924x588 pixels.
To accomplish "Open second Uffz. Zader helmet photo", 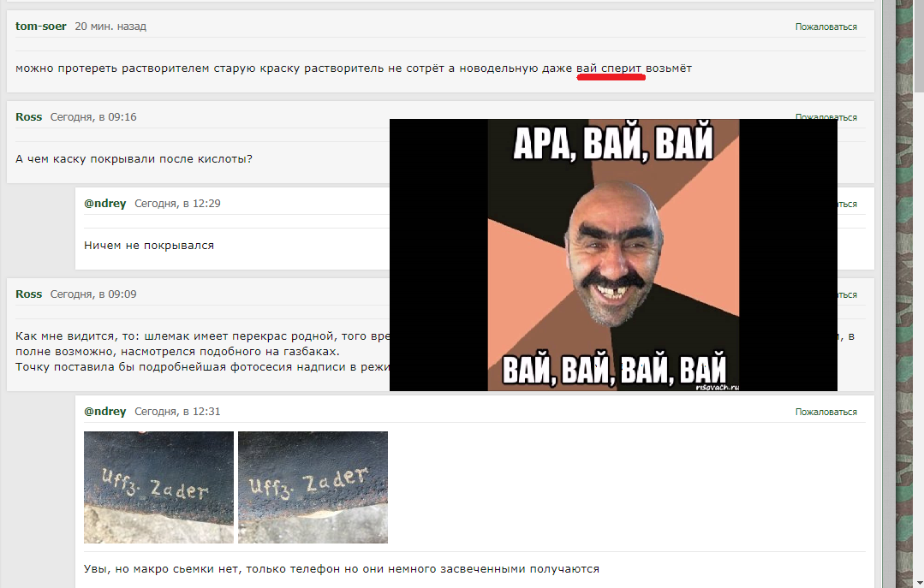I will (x=313, y=487).
